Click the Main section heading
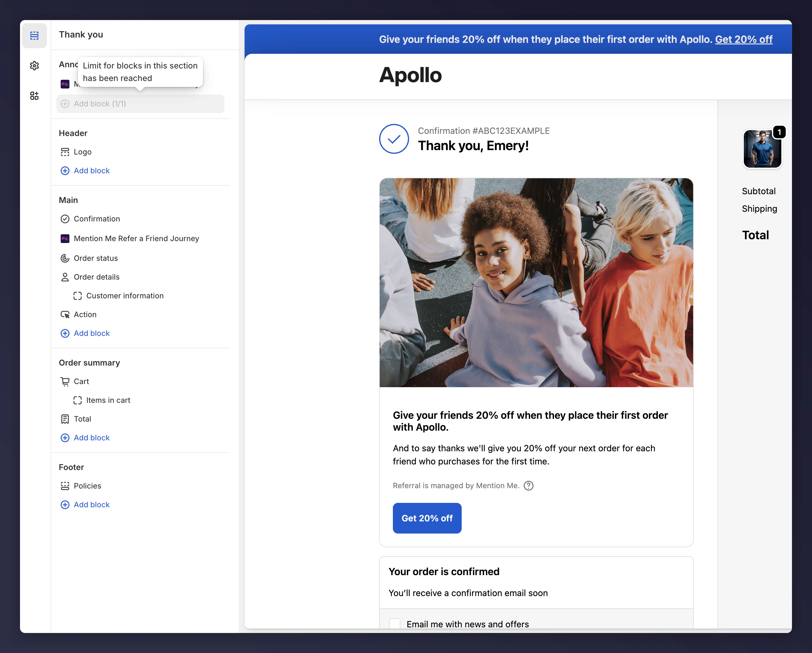This screenshot has width=812, height=653. pyautogui.click(x=68, y=200)
